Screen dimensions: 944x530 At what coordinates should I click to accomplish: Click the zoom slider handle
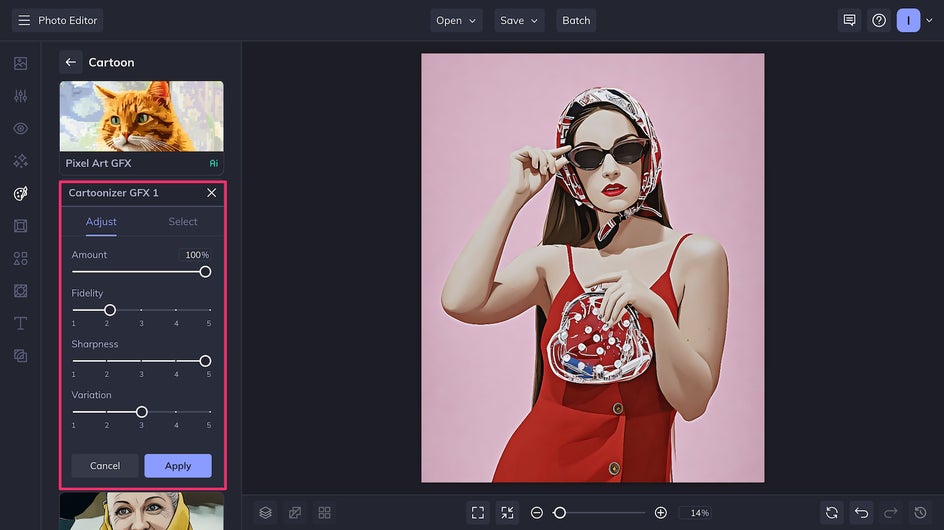tap(560, 513)
